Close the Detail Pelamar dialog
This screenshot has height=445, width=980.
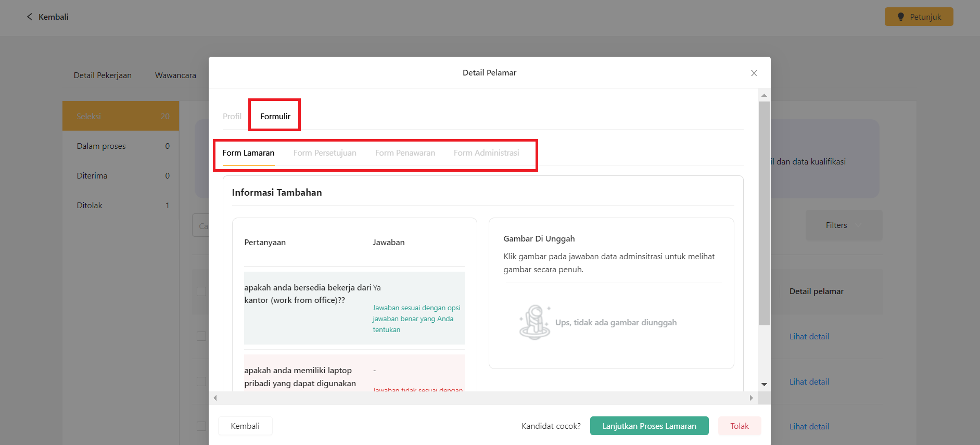[x=754, y=73]
